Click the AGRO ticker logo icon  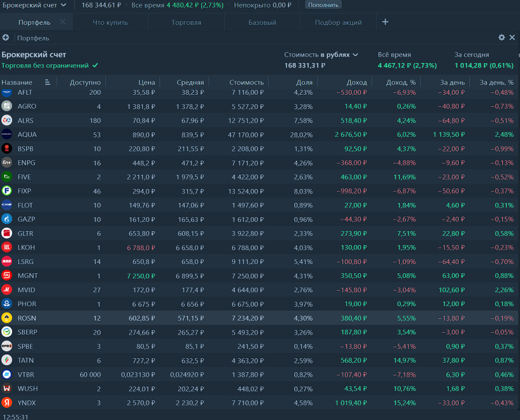point(6,106)
